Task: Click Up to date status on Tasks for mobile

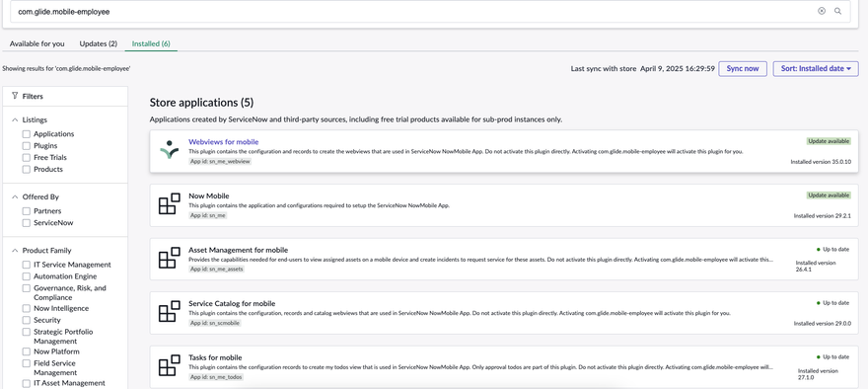Action: [x=833, y=356]
